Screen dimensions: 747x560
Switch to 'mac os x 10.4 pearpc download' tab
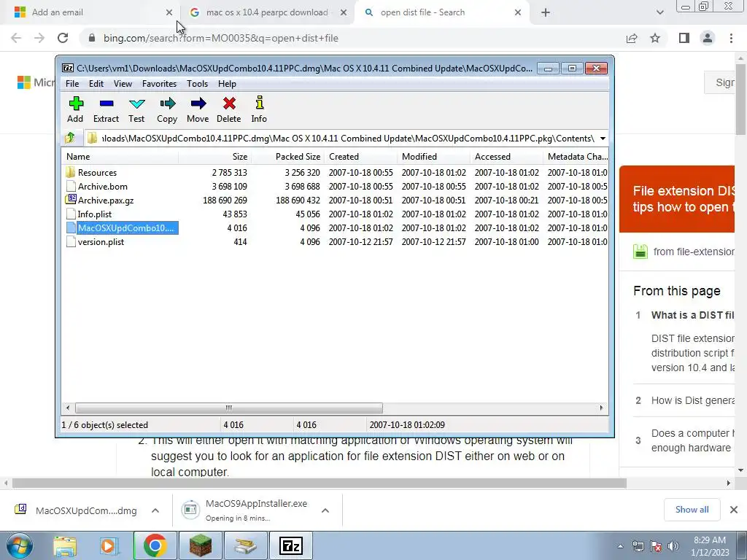(267, 12)
